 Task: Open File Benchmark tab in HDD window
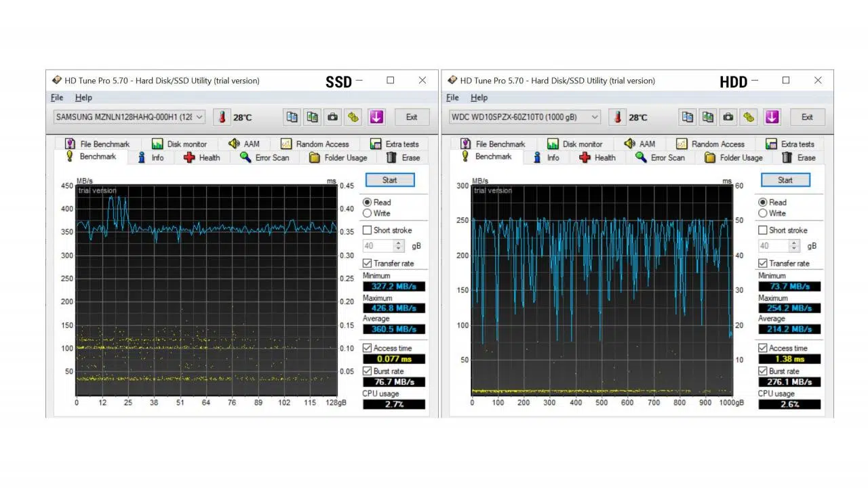pyautogui.click(x=492, y=144)
